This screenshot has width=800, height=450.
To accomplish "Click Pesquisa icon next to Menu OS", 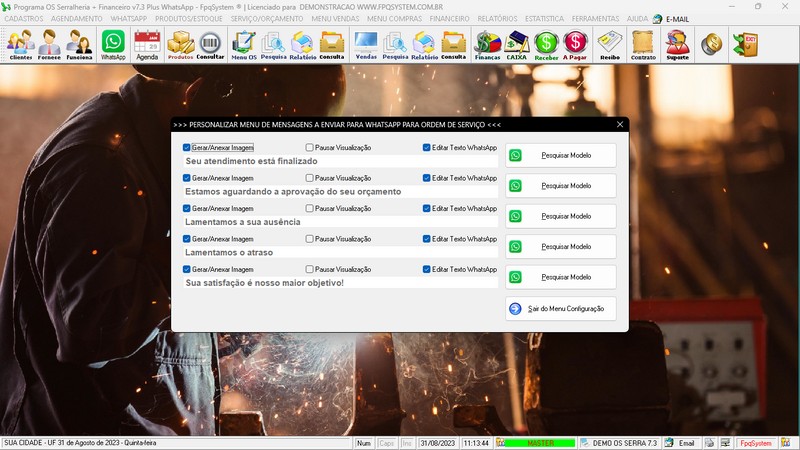I will [273, 45].
